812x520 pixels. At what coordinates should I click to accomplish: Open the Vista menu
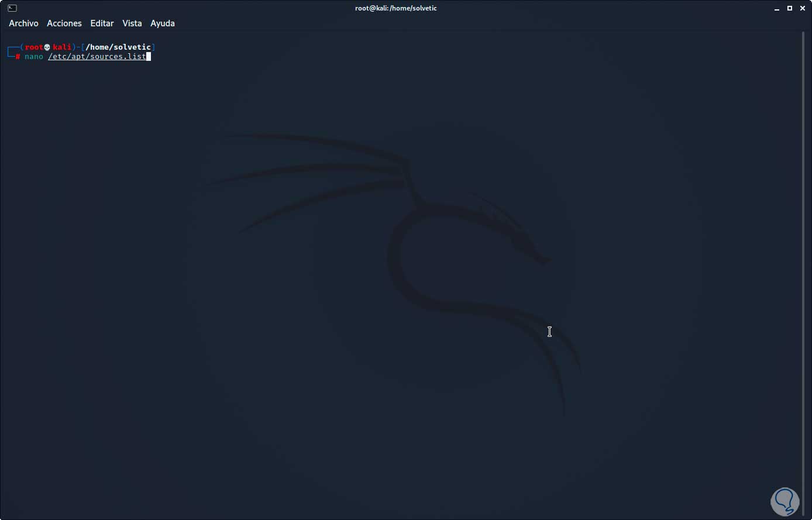pyautogui.click(x=132, y=23)
